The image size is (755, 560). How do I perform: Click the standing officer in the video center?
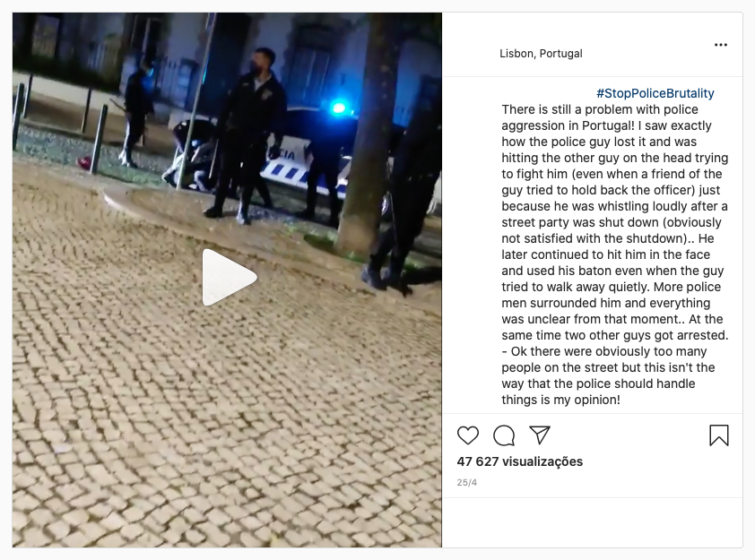point(247,135)
